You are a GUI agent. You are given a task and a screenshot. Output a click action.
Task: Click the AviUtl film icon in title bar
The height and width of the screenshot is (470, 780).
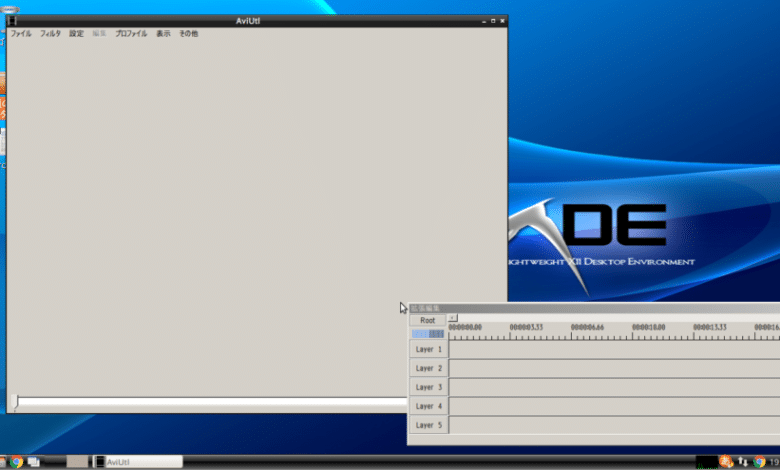tap(12, 21)
